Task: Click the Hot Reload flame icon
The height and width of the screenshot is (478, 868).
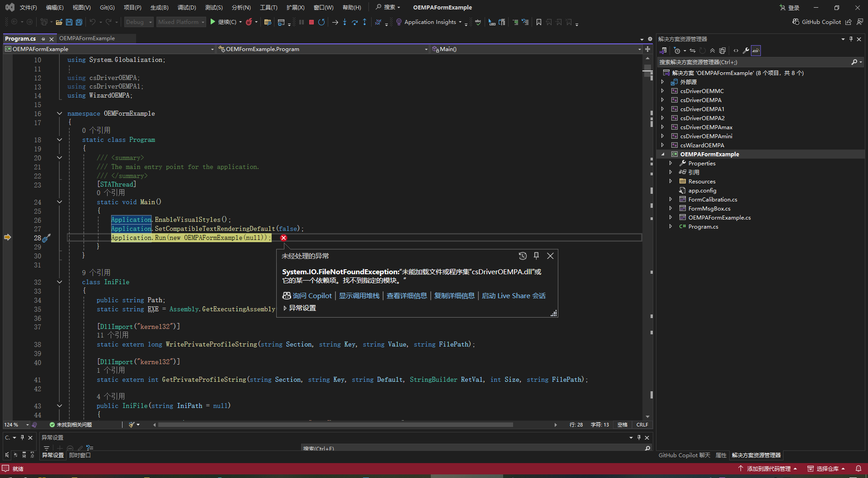Action: (x=249, y=22)
